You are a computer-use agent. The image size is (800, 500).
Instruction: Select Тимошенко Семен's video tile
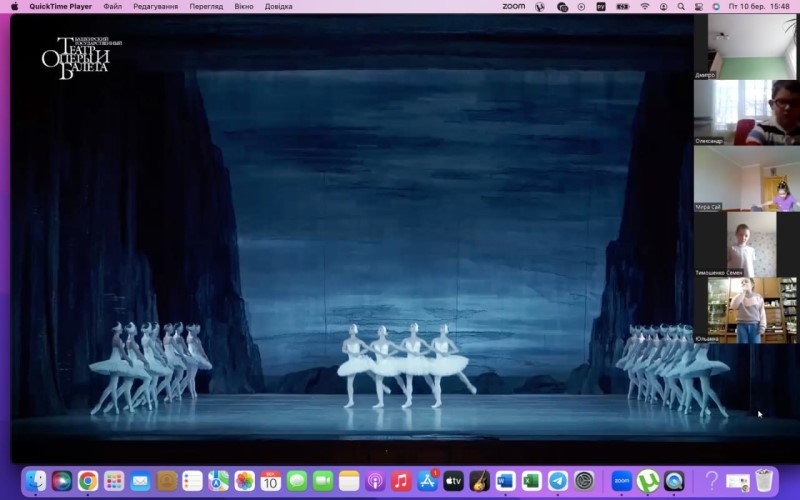coord(747,244)
